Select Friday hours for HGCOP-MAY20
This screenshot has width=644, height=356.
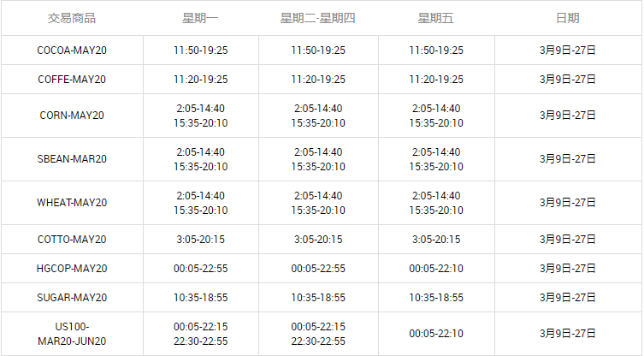[x=436, y=269]
